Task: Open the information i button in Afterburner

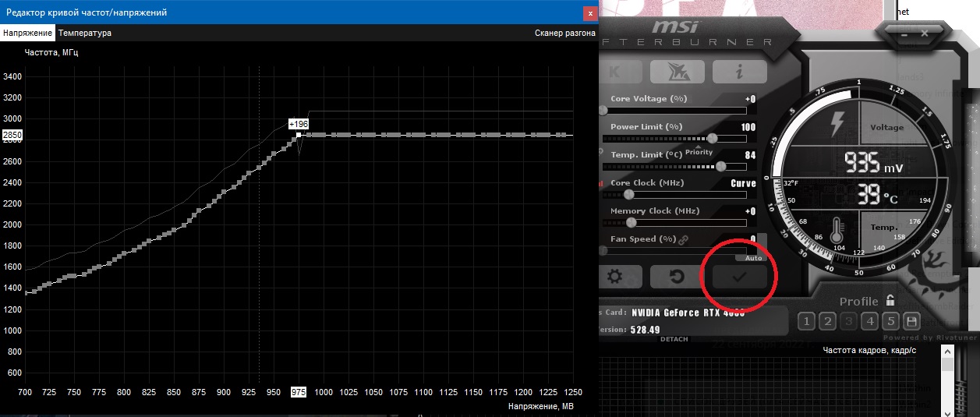Action: click(740, 72)
